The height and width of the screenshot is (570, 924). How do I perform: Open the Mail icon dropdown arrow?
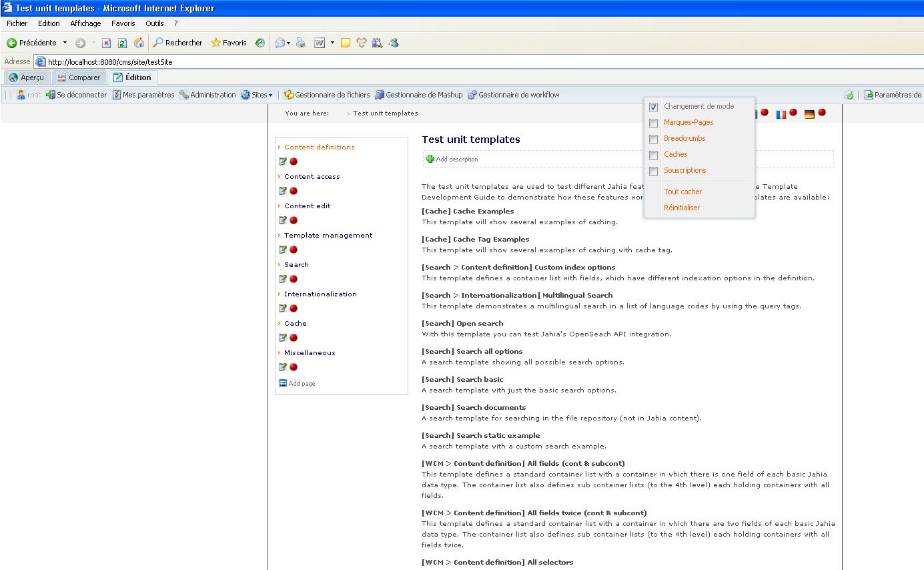(x=289, y=43)
